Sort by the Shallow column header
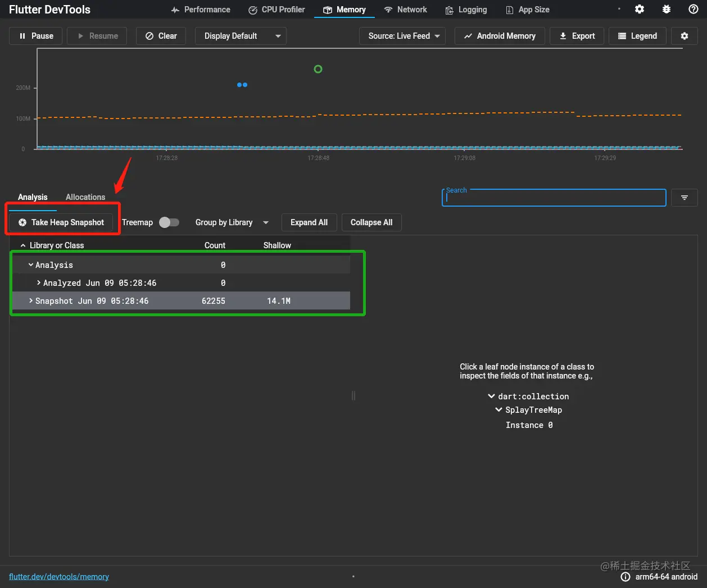Image resolution: width=707 pixels, height=588 pixels. pyautogui.click(x=277, y=245)
